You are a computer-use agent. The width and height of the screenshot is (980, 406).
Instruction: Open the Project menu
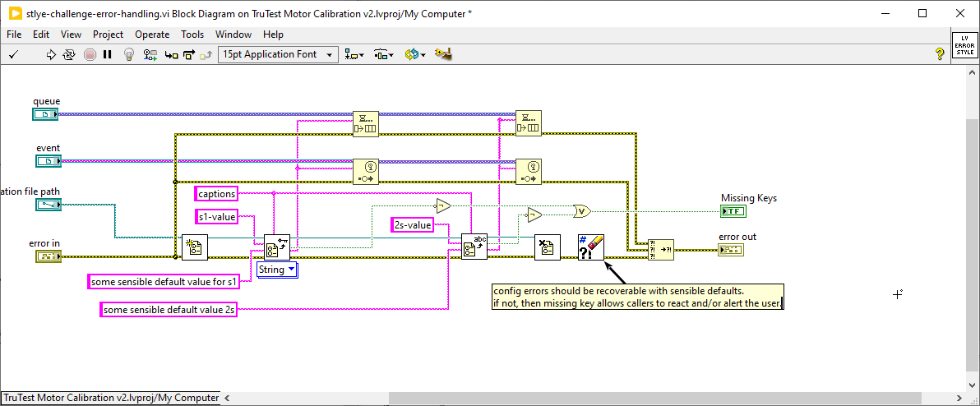tap(109, 35)
